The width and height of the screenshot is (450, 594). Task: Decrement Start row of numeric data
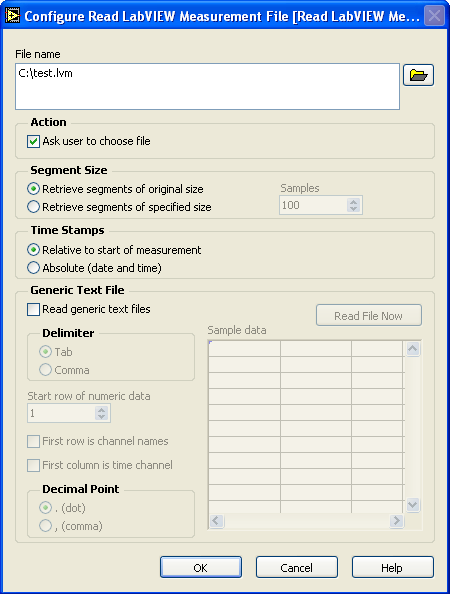pyautogui.click(x=101, y=417)
